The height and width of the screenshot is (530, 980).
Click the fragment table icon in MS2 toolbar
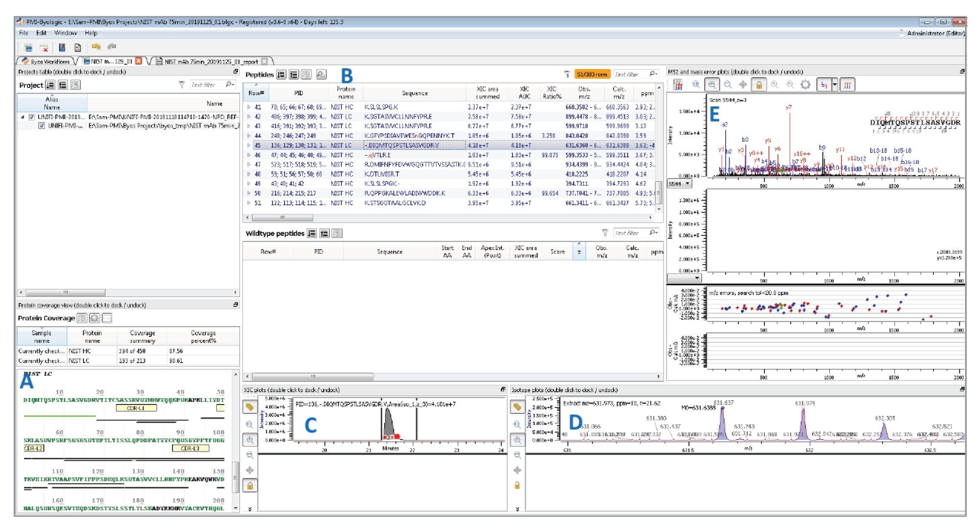[x=678, y=85]
